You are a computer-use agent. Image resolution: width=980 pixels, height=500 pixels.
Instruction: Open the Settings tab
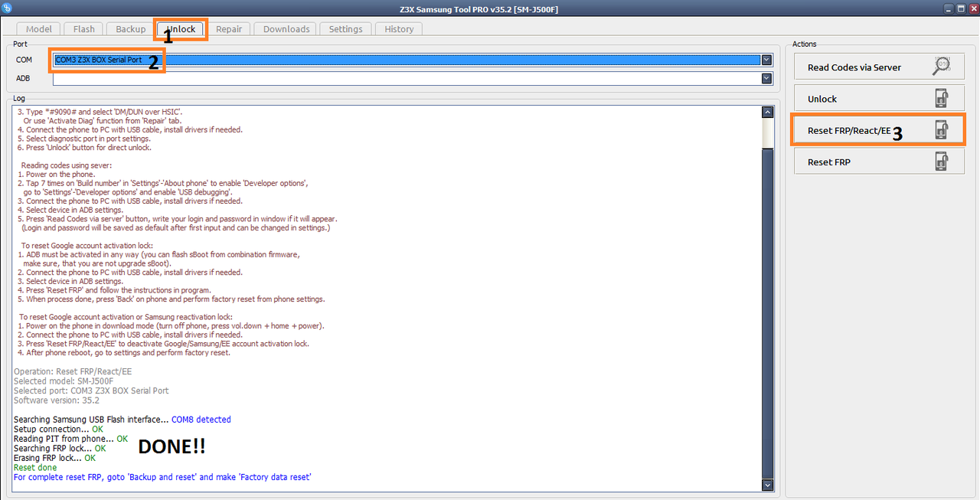tap(346, 29)
